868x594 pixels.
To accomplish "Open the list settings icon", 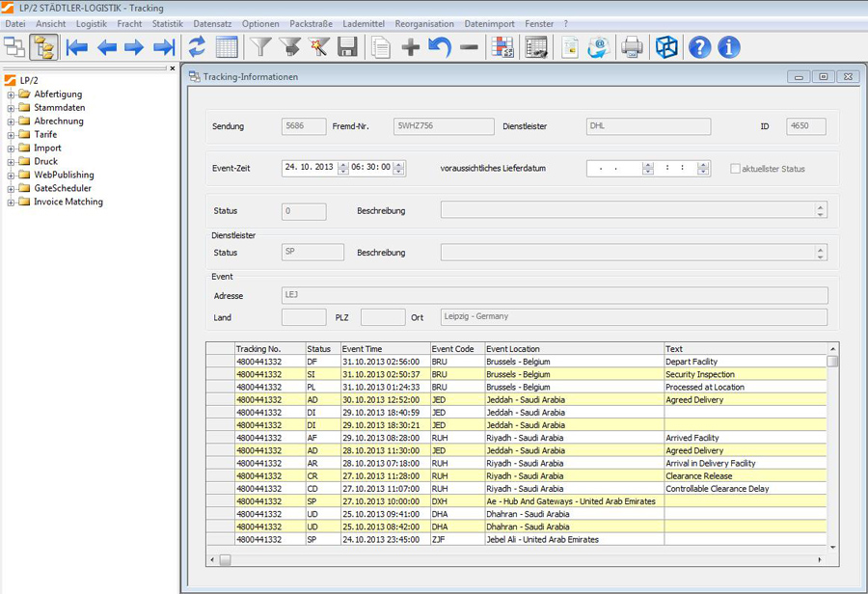I will [536, 47].
